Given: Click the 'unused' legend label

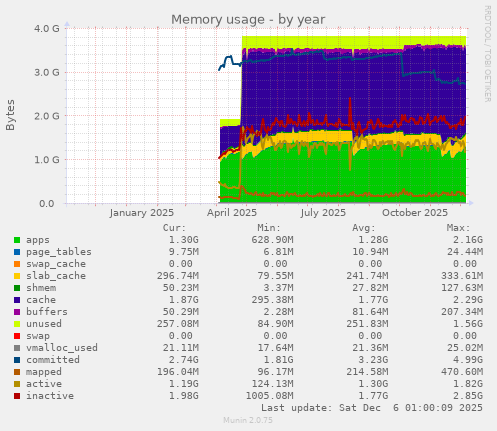Looking at the screenshot, I should pyautogui.click(x=44, y=324).
